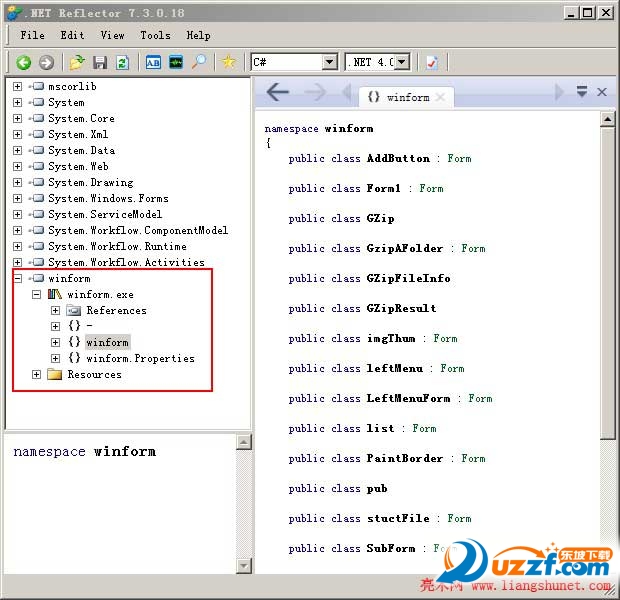This screenshot has height=600, width=620.
Task: Open the imgThum class link
Action: 391,339
